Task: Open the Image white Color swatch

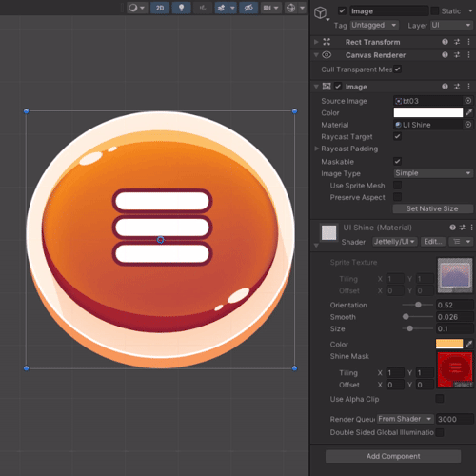Action: pos(428,112)
